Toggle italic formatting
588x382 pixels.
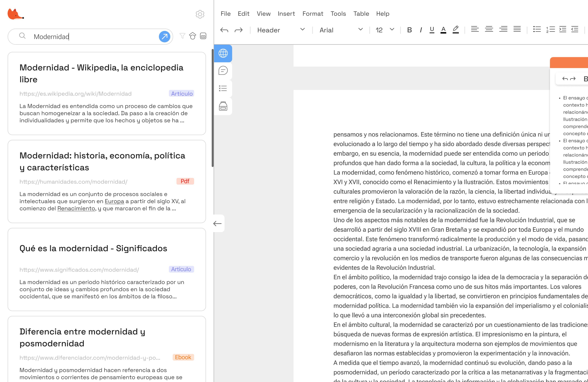421,30
